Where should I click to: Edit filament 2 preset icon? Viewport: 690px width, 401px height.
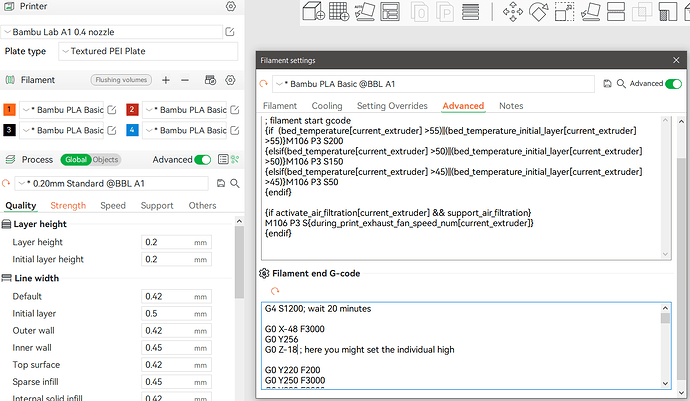(x=235, y=110)
